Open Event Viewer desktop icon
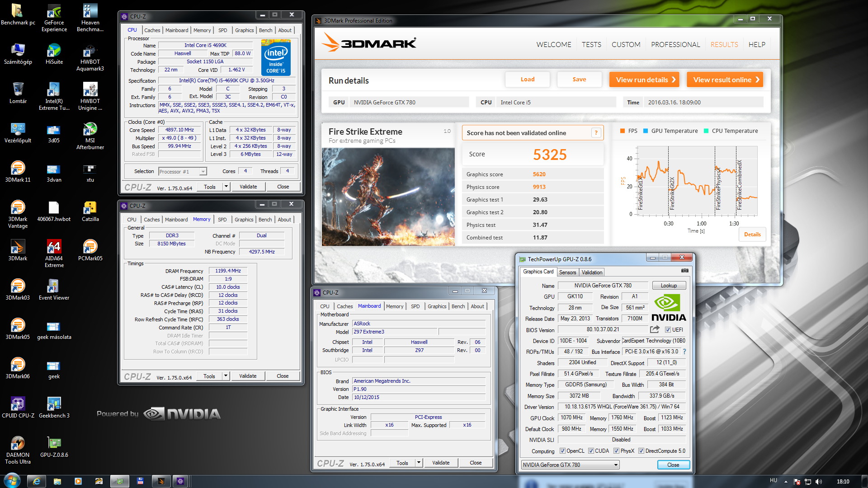The width and height of the screenshot is (868, 488). (x=54, y=290)
